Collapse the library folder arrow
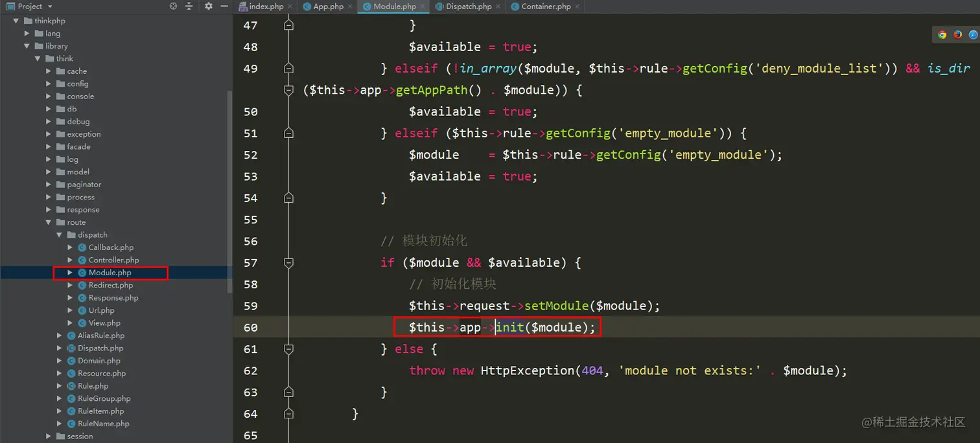This screenshot has width=980, height=443. pyautogui.click(x=27, y=46)
